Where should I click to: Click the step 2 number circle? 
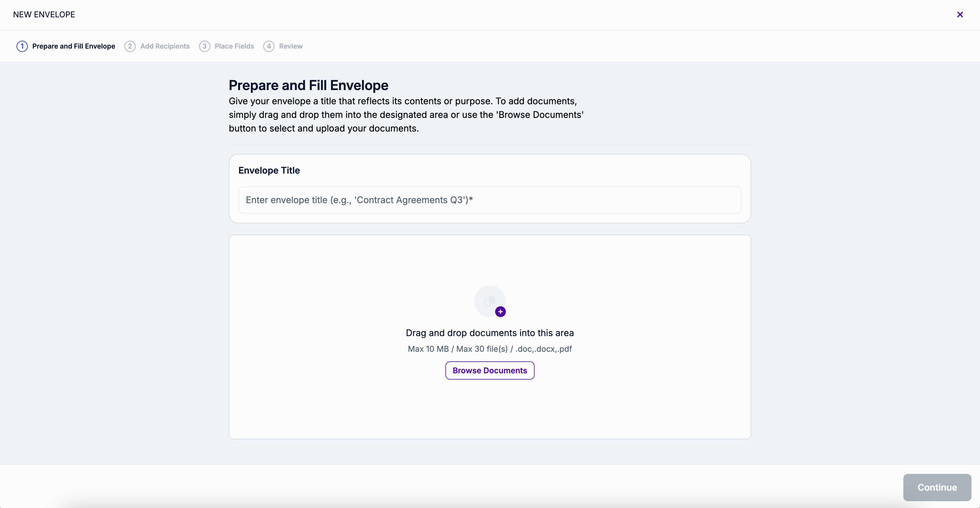coord(130,46)
